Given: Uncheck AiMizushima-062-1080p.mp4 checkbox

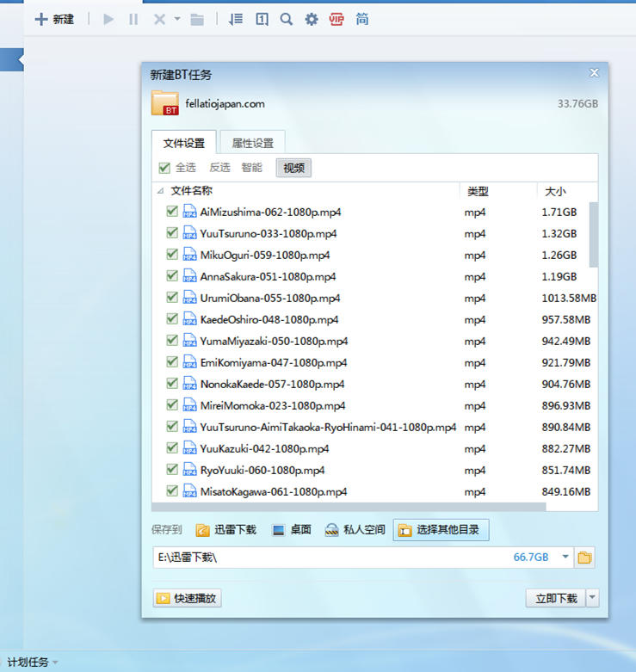Looking at the screenshot, I should (172, 212).
